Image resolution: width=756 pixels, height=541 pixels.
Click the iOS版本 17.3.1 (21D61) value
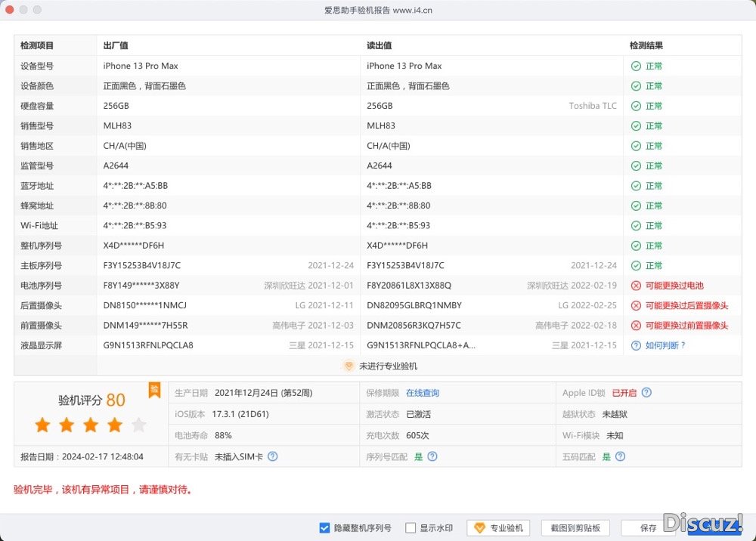(x=240, y=414)
